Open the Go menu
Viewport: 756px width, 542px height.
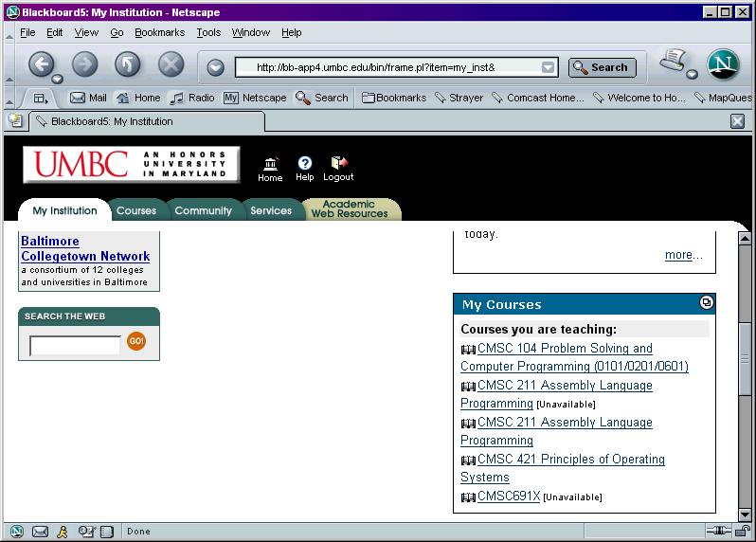pos(117,32)
